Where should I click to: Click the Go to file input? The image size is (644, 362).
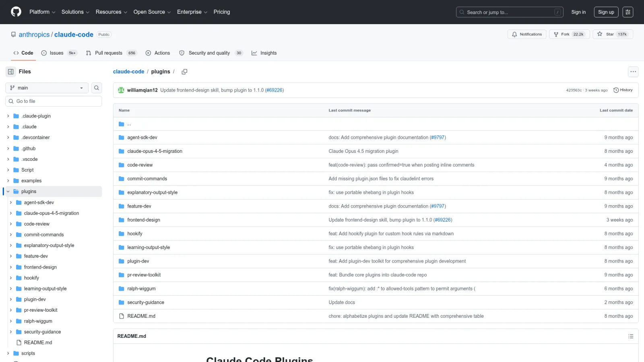pyautogui.click(x=54, y=101)
